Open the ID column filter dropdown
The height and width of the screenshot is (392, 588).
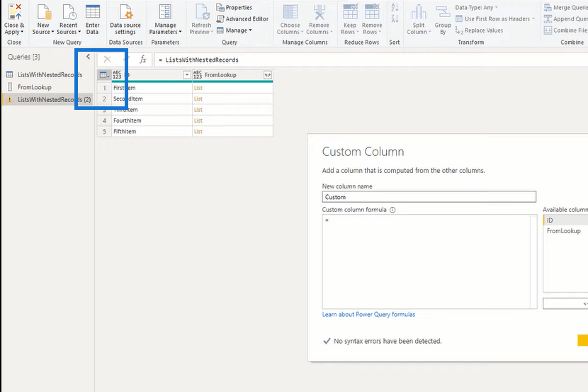(x=187, y=75)
